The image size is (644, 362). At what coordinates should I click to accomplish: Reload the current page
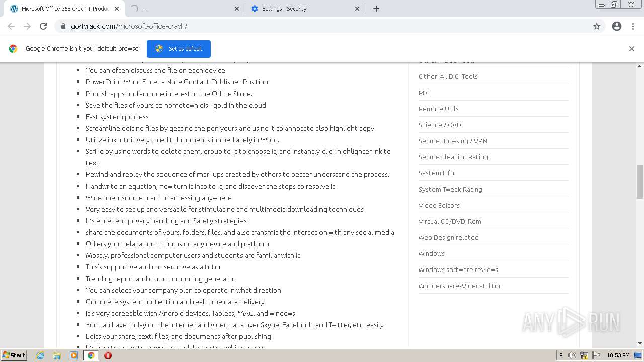click(x=43, y=26)
